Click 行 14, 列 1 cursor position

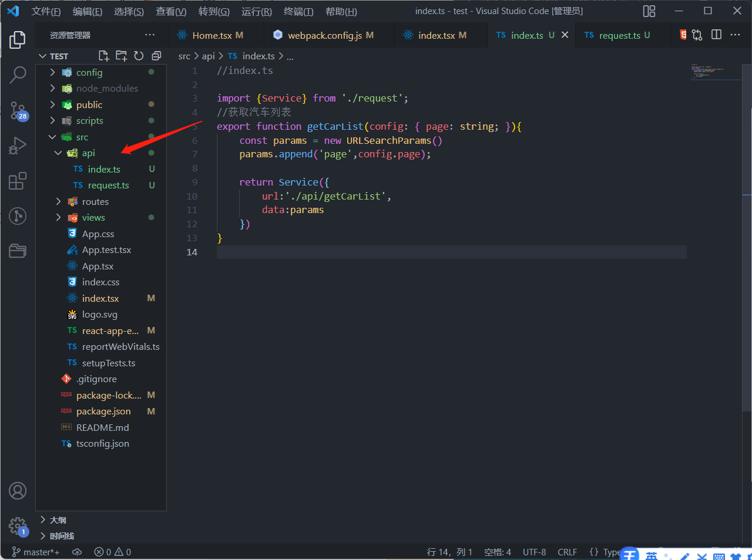449,552
